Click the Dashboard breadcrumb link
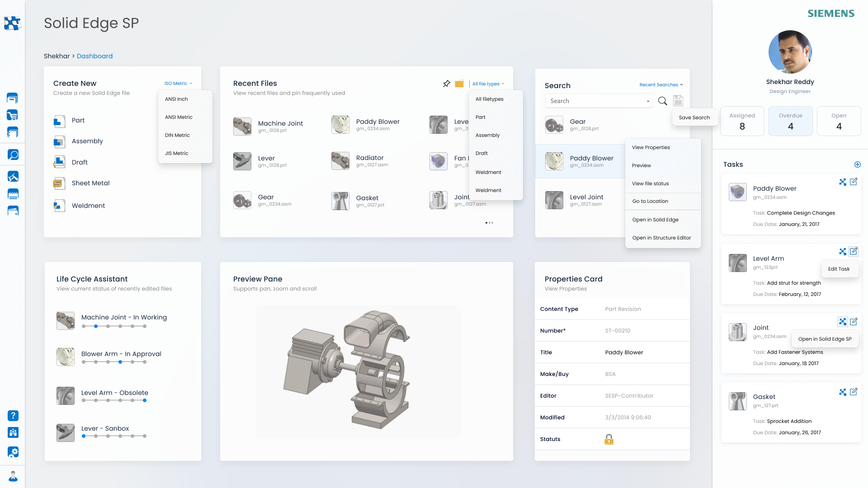Image resolution: width=868 pixels, height=488 pixels. click(94, 56)
